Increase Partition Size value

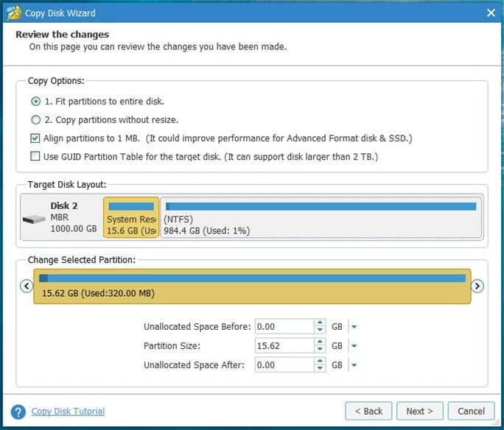320,342
